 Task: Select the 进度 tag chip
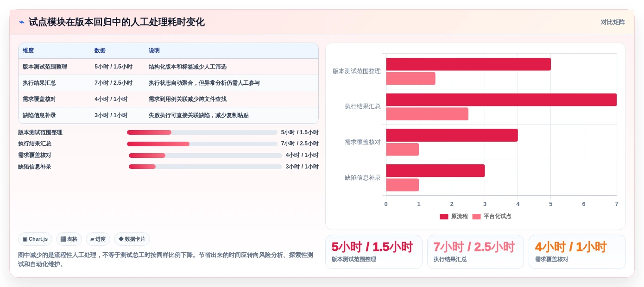click(98, 239)
